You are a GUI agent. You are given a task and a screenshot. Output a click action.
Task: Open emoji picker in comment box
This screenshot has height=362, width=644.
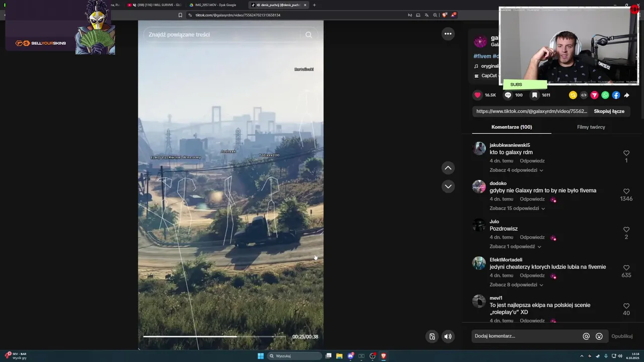pyautogui.click(x=599, y=336)
